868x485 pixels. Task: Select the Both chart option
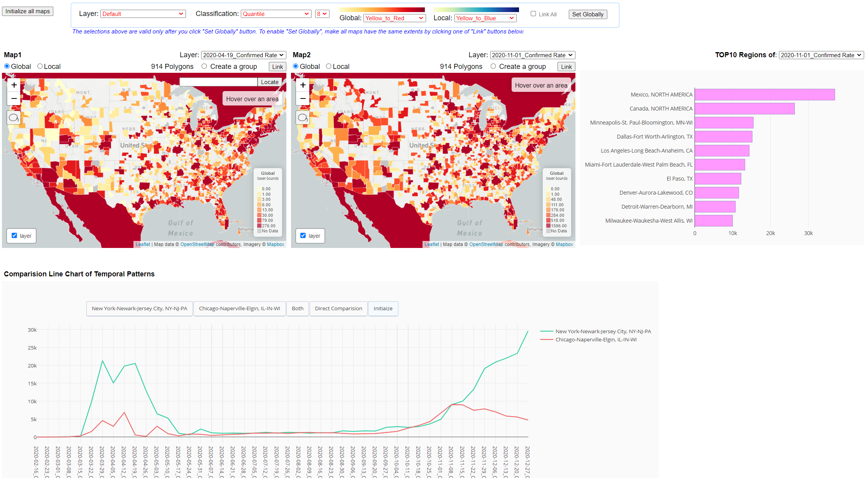[x=298, y=309]
